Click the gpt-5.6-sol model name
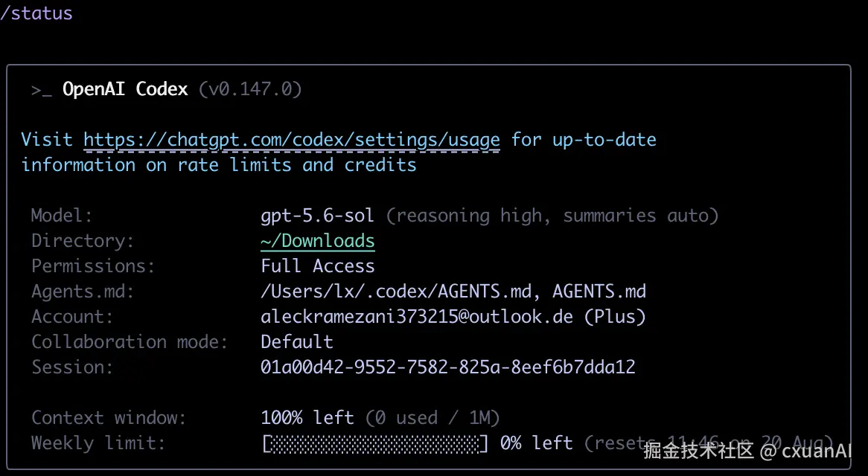868x476 pixels. (317, 216)
